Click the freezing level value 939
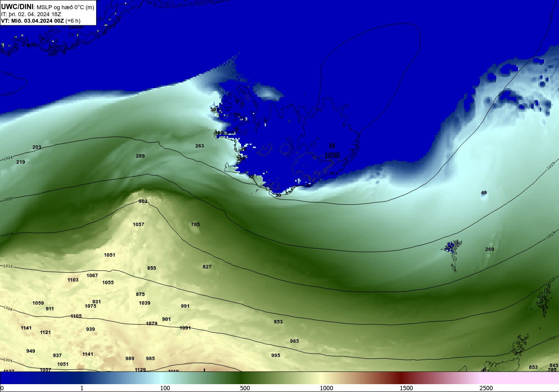 (x=90, y=329)
